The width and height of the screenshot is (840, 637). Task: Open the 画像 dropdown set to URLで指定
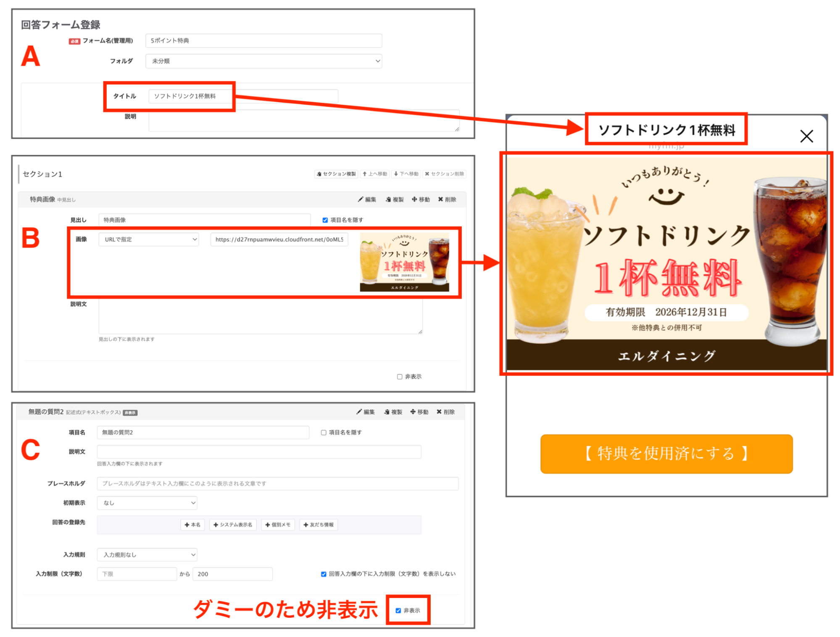pos(149,240)
